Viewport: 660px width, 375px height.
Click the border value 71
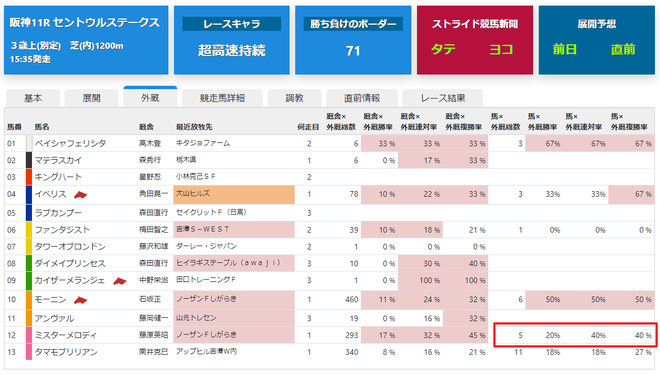point(353,51)
